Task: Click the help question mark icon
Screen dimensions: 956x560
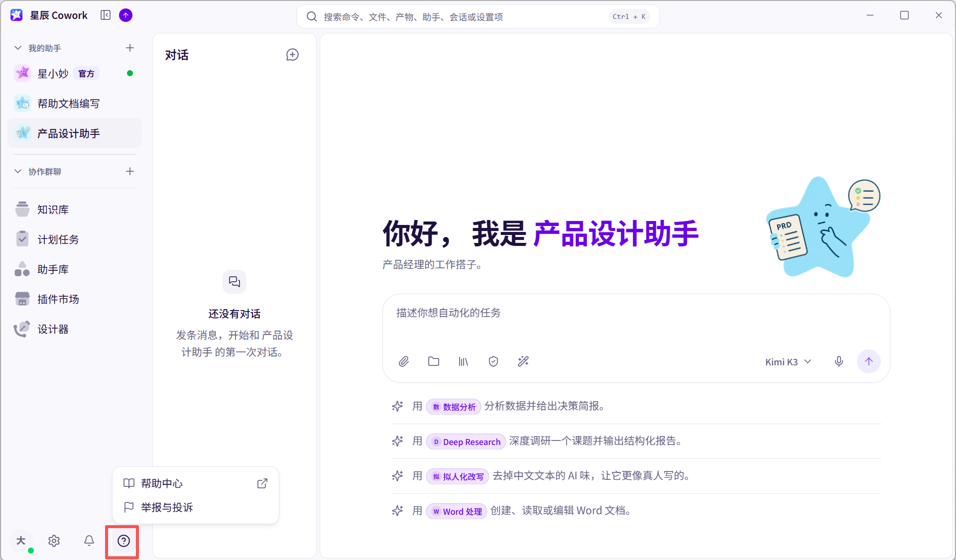Action: point(123,541)
